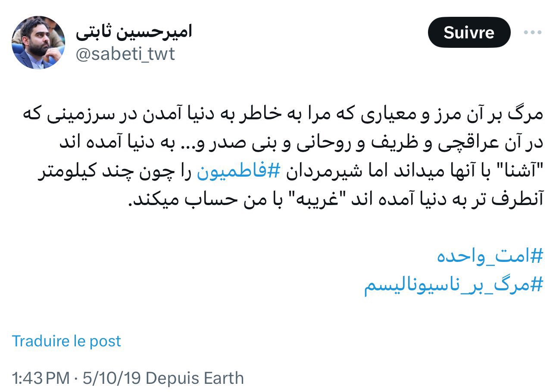Open the three-dot more options menu
Image resolution: width=556 pixels, height=392 pixels.
(532, 33)
